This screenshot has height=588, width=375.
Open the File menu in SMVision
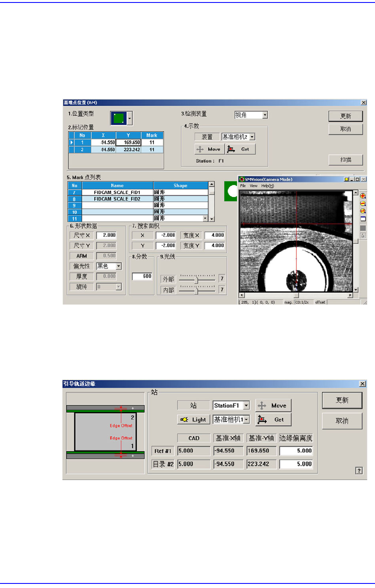pos(243,186)
